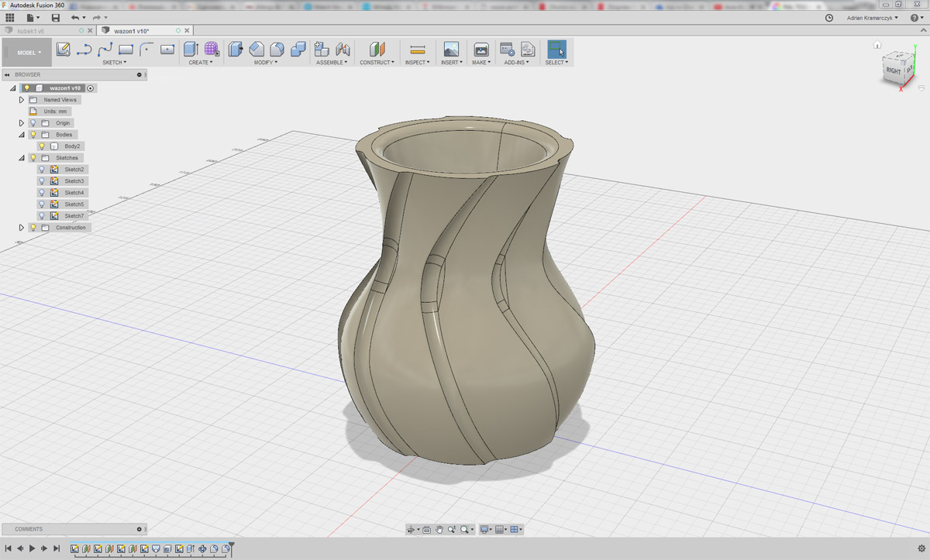Image resolution: width=930 pixels, height=560 pixels.
Task: Collapse the Sketches folder
Action: [22, 158]
